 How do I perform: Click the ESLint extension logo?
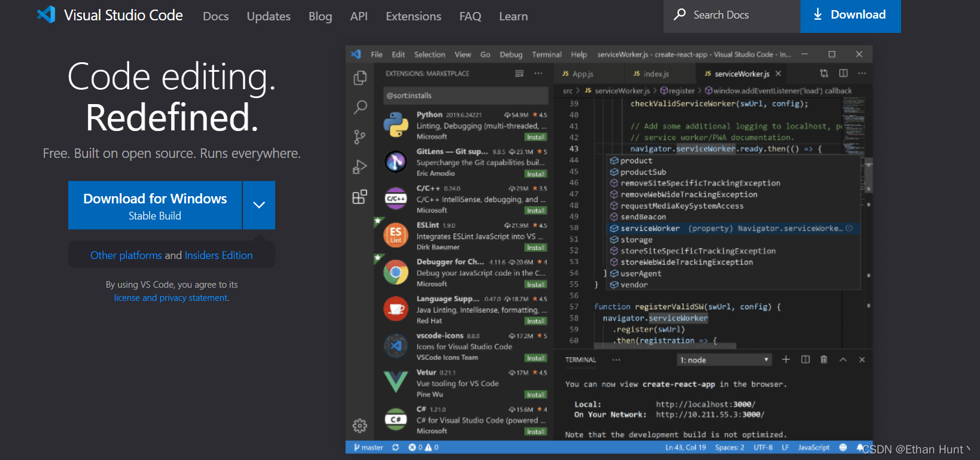coord(395,235)
